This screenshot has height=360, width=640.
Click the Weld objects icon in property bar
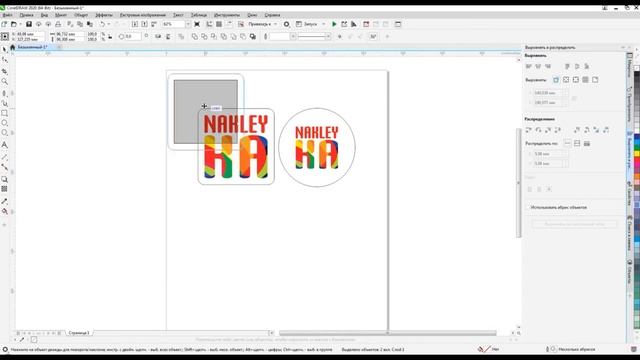coord(194,37)
